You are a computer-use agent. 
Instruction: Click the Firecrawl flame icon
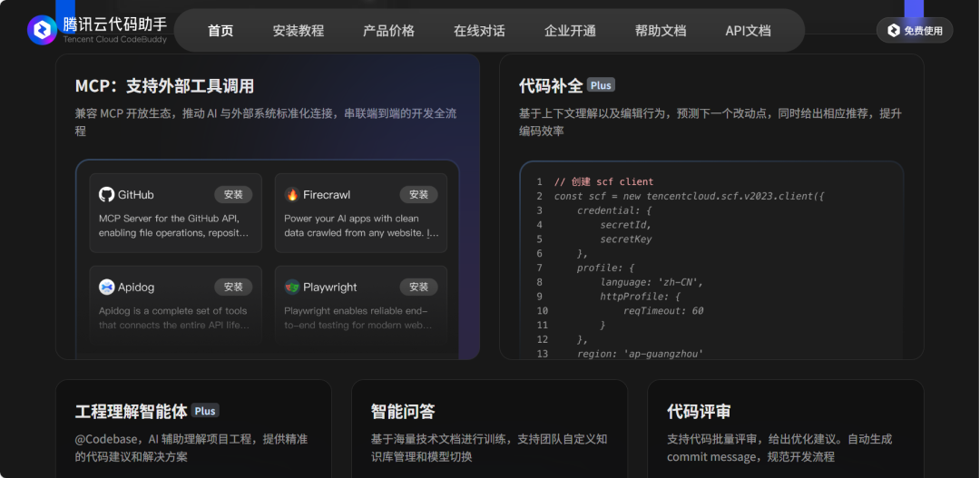(x=292, y=194)
